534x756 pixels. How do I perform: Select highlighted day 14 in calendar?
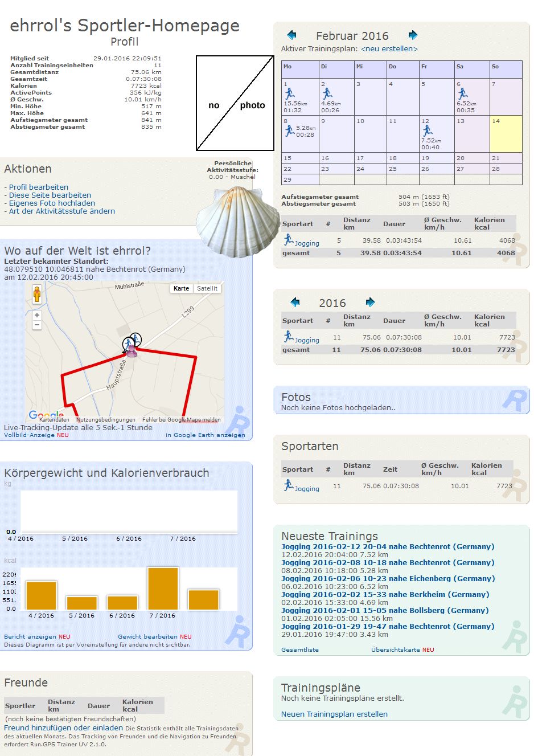(x=506, y=134)
